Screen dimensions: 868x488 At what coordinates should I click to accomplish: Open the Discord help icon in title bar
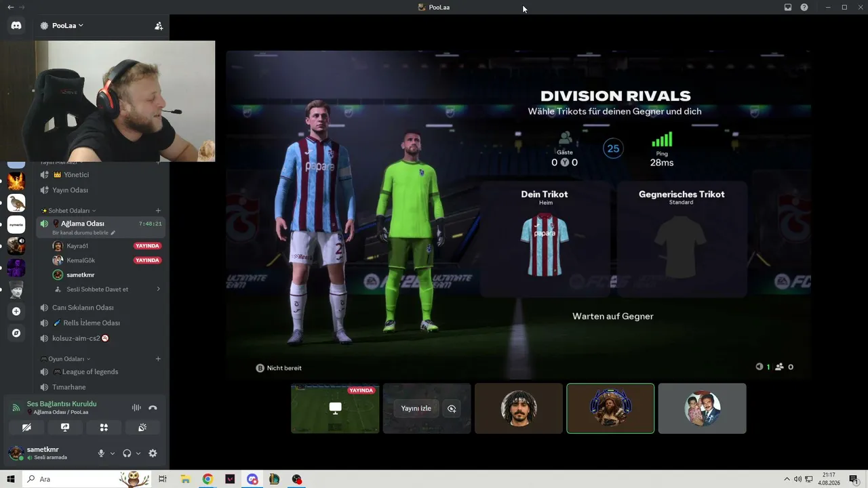804,7
